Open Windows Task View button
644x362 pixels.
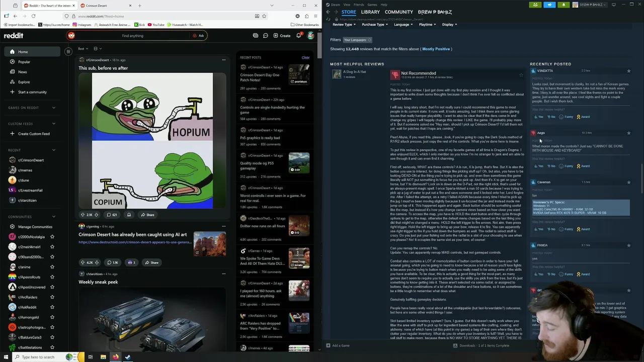point(91,357)
